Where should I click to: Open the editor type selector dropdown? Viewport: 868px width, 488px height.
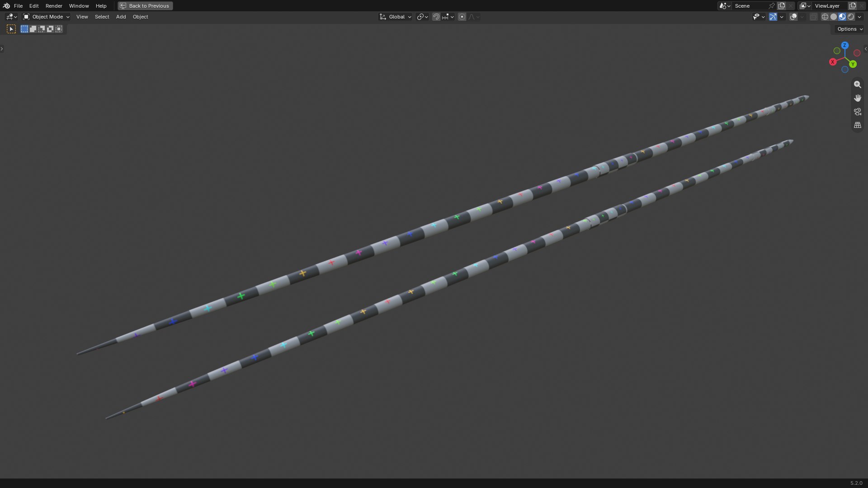pos(11,17)
